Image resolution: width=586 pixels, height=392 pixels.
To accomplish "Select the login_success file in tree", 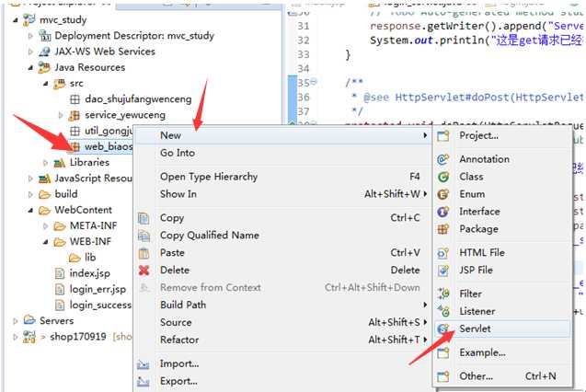I will 100,305.
